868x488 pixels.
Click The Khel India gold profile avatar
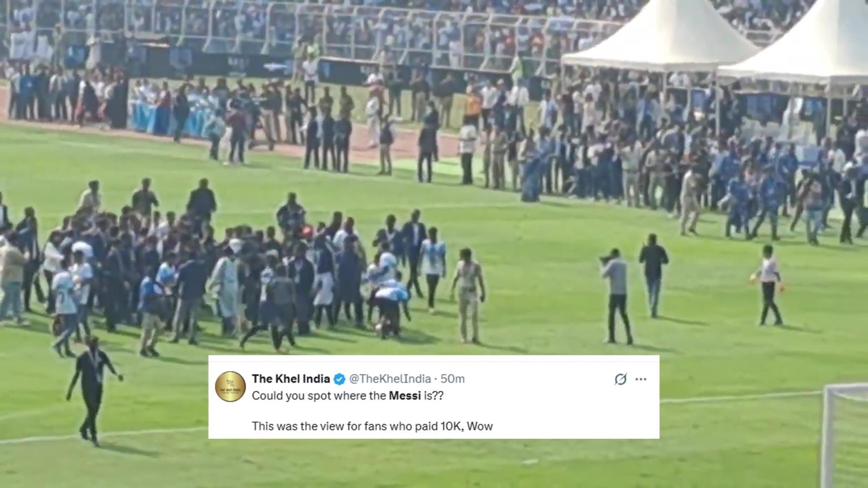click(231, 386)
